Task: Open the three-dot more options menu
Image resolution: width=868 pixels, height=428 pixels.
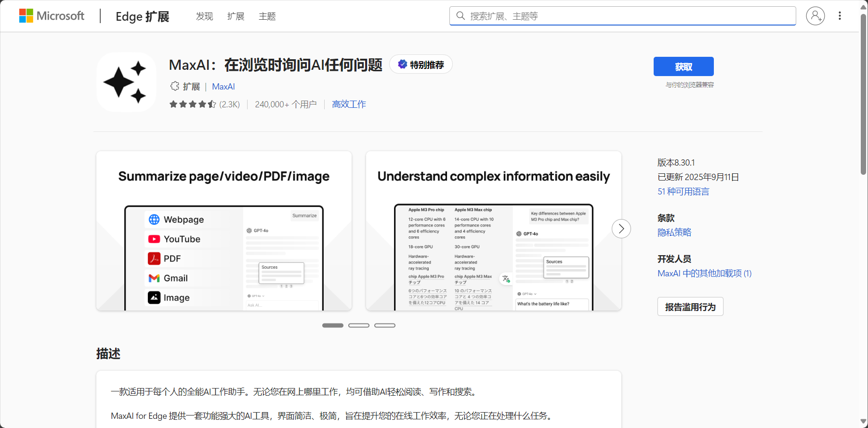Action: 840,16
